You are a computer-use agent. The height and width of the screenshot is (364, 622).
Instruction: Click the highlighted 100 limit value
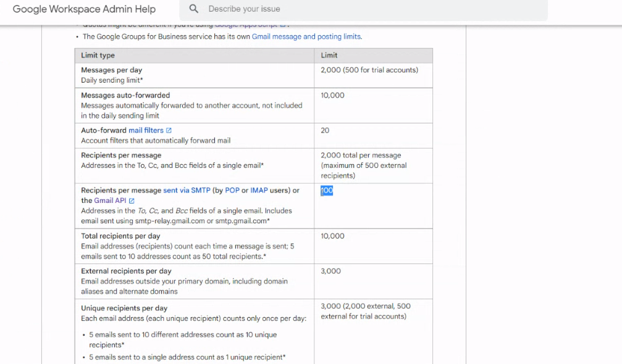point(327,191)
